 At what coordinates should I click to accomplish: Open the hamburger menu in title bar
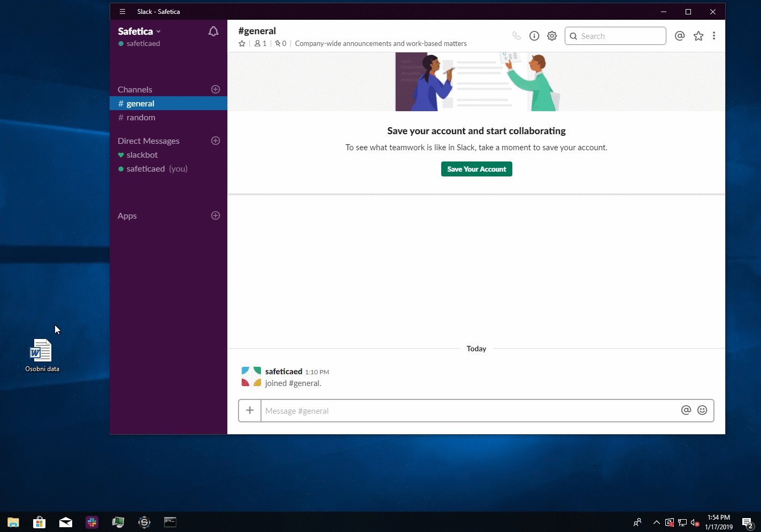122,12
